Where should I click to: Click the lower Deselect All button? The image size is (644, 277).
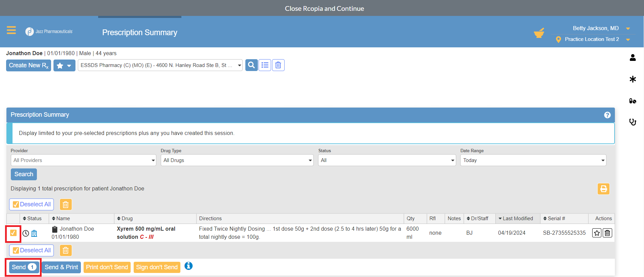coord(31,250)
